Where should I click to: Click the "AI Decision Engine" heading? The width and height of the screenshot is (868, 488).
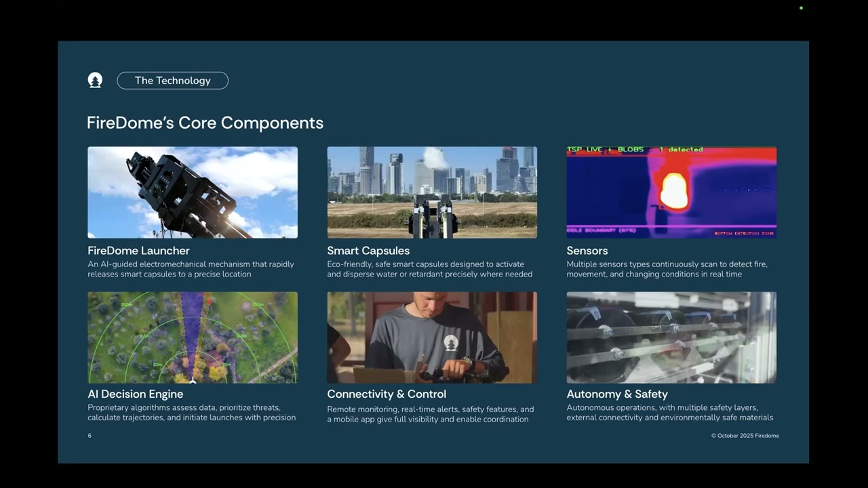136,394
